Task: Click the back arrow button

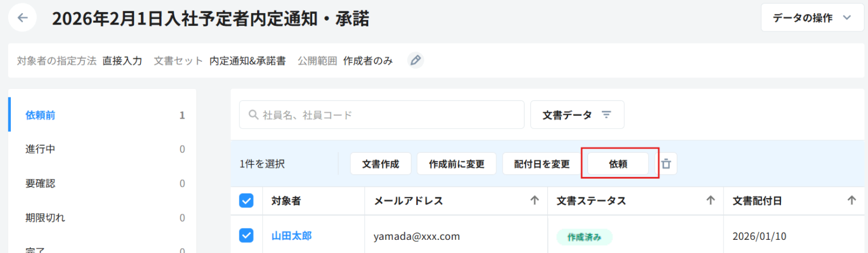Action: [x=22, y=18]
